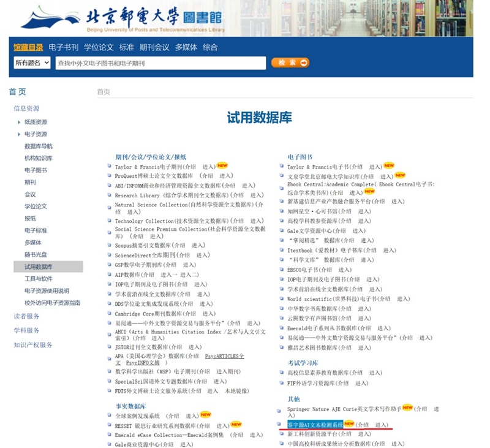Open the 读者服务 sidebar section
The height and width of the screenshot is (448, 490).
26,316
